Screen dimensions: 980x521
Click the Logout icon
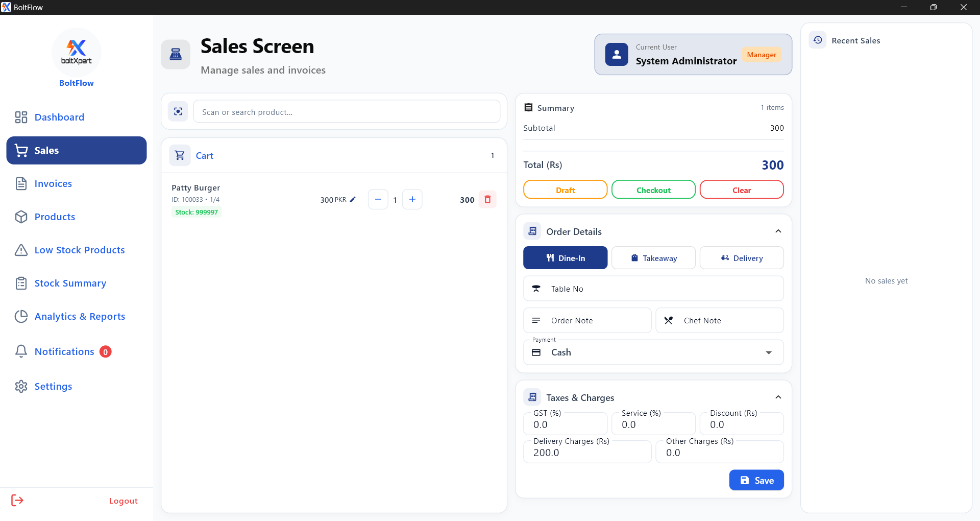click(x=17, y=500)
